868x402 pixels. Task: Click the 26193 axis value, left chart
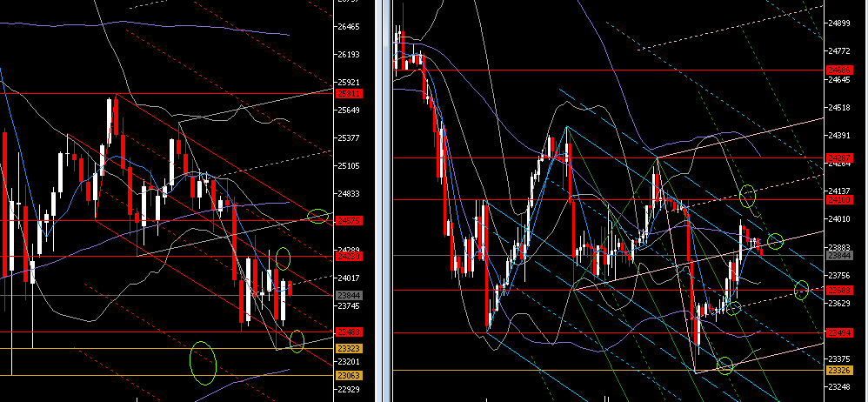[349, 54]
